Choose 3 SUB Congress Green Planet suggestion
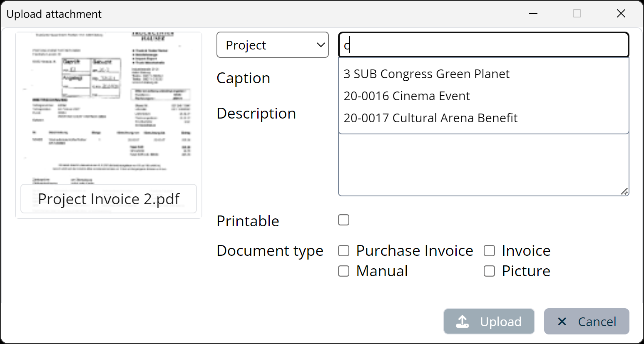 coord(426,74)
